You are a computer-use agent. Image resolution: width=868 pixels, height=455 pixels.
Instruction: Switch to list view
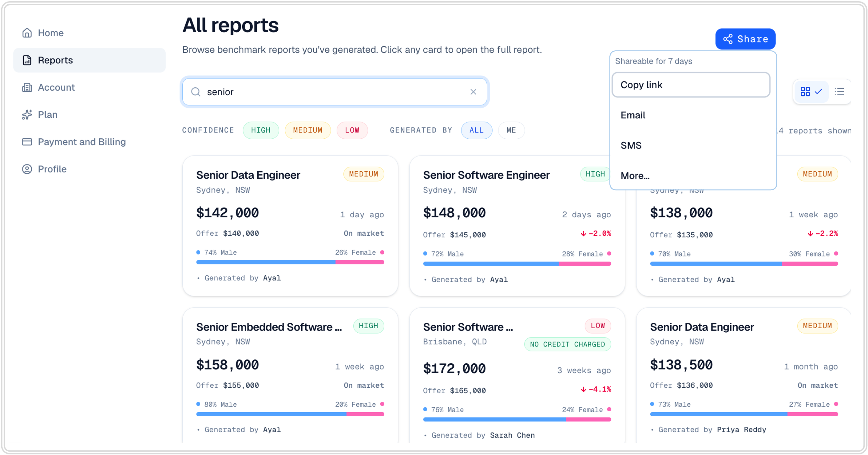tap(839, 92)
